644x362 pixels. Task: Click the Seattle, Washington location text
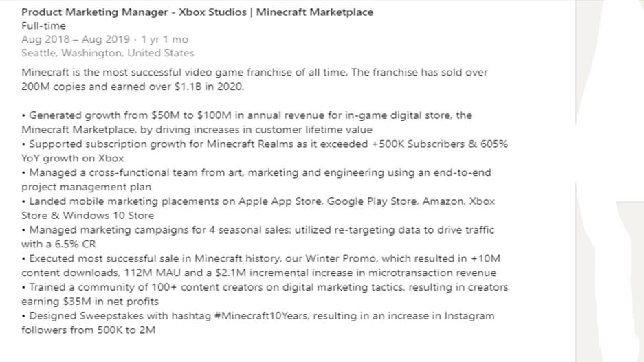pos(107,53)
